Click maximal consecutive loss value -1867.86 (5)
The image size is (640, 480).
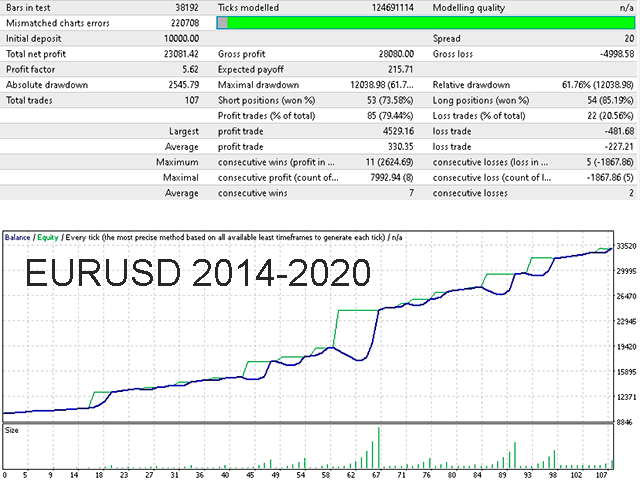pos(610,178)
